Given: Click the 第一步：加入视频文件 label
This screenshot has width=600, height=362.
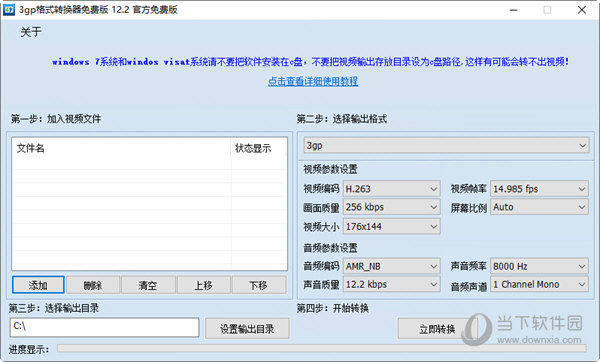Looking at the screenshot, I should pos(56,119).
